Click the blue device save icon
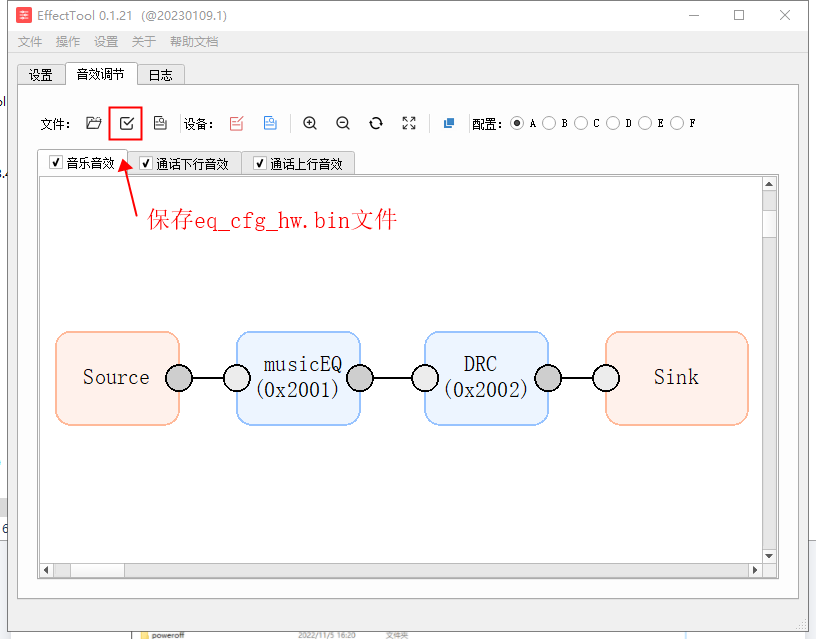 pos(270,123)
